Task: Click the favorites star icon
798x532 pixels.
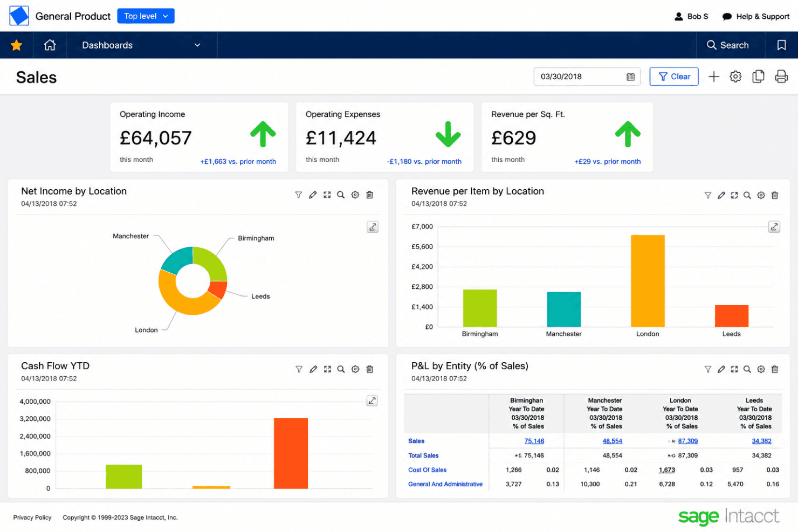Action: click(x=17, y=45)
